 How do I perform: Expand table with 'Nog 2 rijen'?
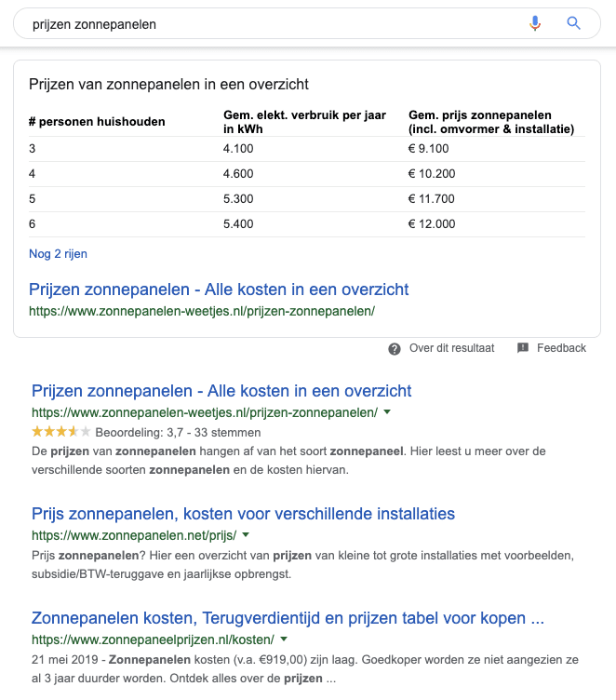tap(58, 253)
